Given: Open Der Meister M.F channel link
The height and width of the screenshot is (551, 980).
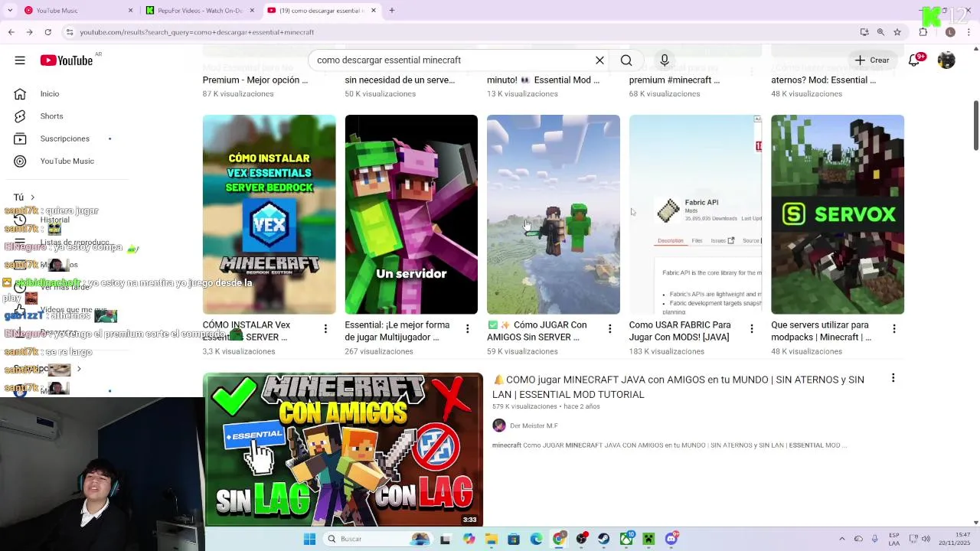Looking at the screenshot, I should pos(534,425).
